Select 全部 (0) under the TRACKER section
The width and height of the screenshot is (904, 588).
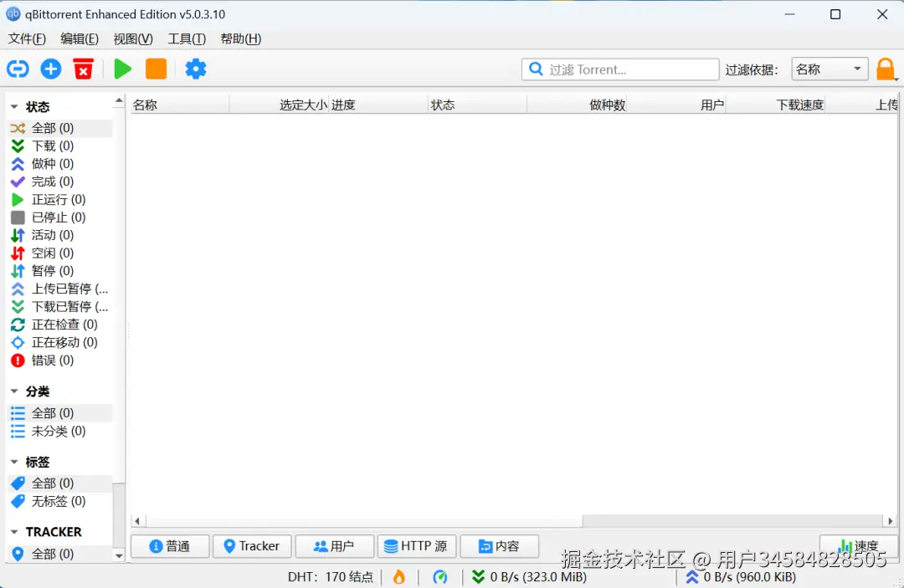click(x=60, y=554)
